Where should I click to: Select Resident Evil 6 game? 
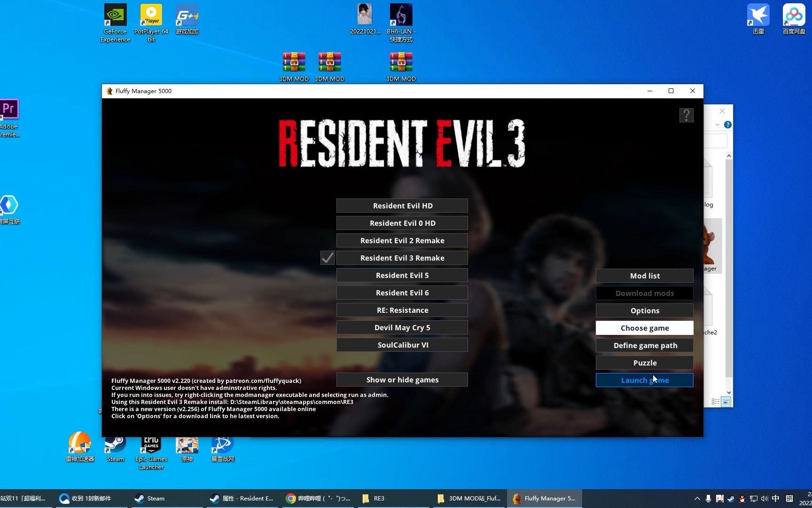click(x=402, y=293)
